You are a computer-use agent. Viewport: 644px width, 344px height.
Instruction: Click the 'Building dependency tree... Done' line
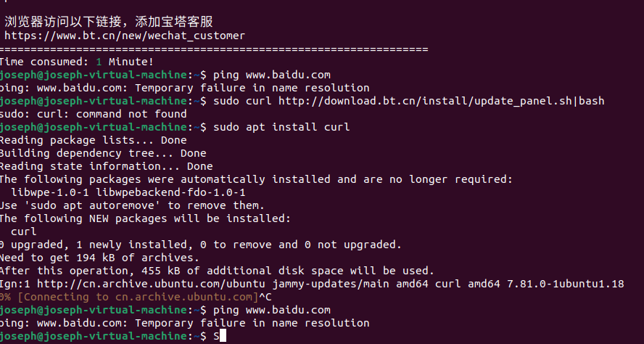pos(103,153)
